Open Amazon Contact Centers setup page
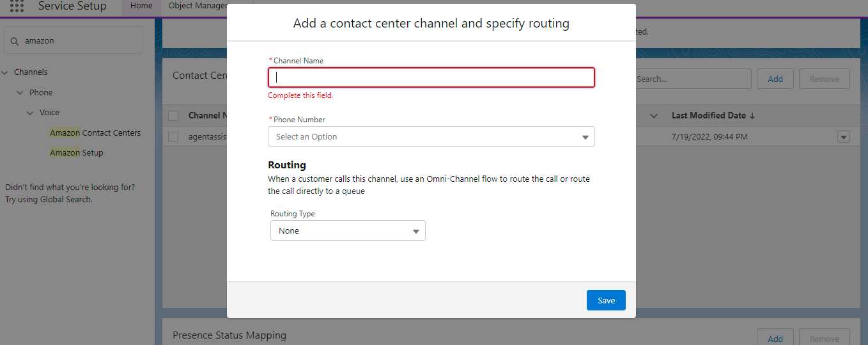 [x=95, y=133]
